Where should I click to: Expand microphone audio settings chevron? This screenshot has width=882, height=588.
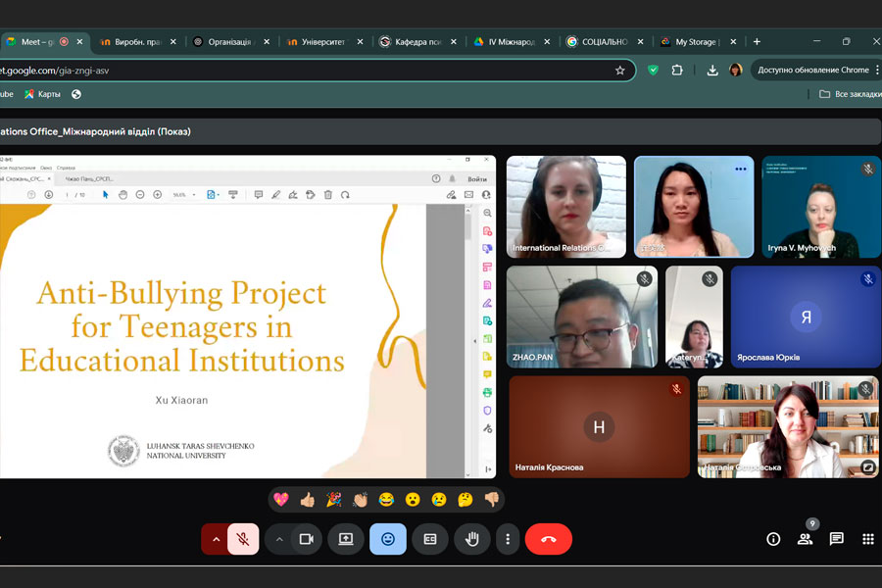click(x=216, y=539)
